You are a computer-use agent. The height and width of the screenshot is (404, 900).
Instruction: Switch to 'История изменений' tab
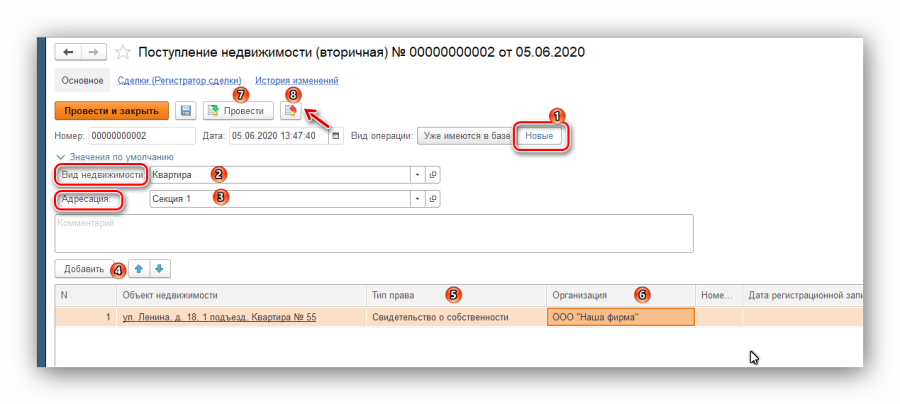pyautogui.click(x=296, y=80)
